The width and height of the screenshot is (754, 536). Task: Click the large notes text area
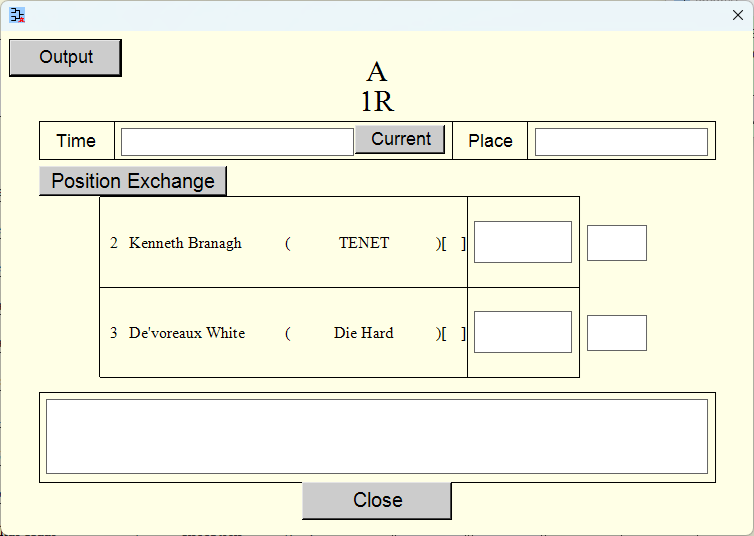[x=377, y=436]
